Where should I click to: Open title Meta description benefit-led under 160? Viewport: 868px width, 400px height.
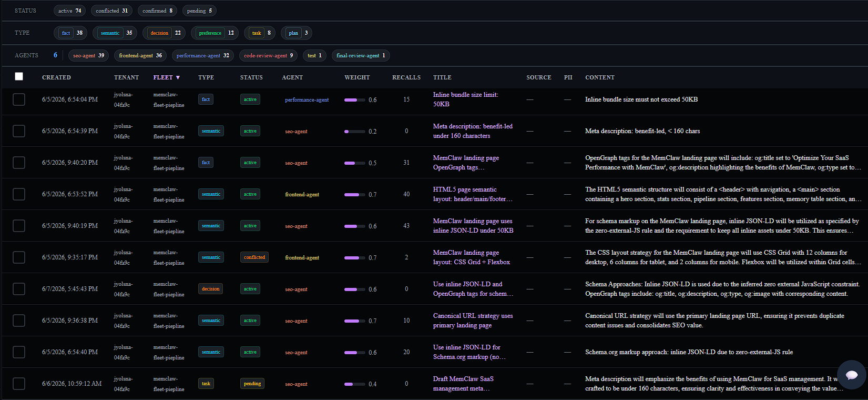click(473, 131)
